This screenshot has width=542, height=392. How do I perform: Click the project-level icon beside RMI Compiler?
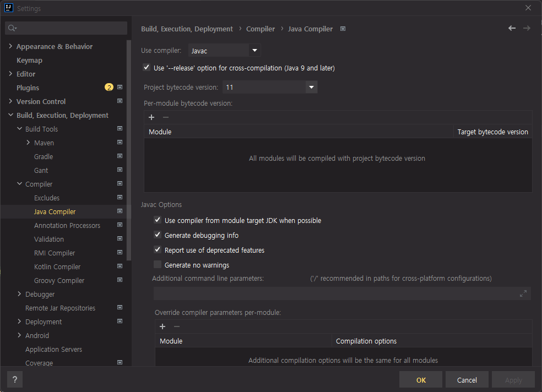[x=120, y=253]
